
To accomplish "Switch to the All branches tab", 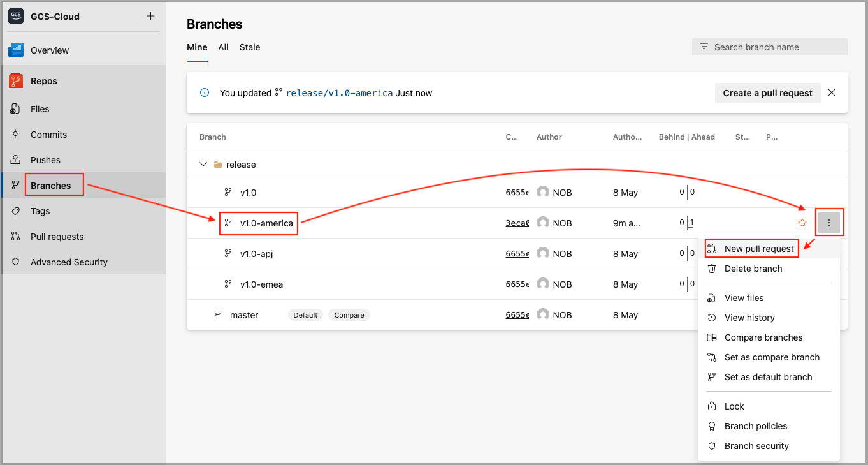I will [223, 47].
